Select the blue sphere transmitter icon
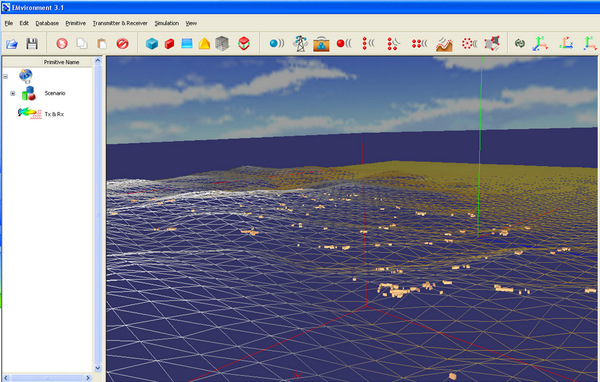The image size is (600, 382). 277,43
